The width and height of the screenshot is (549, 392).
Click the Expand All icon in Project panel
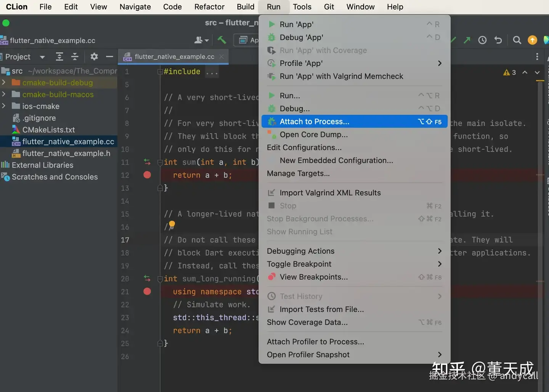[x=59, y=57]
